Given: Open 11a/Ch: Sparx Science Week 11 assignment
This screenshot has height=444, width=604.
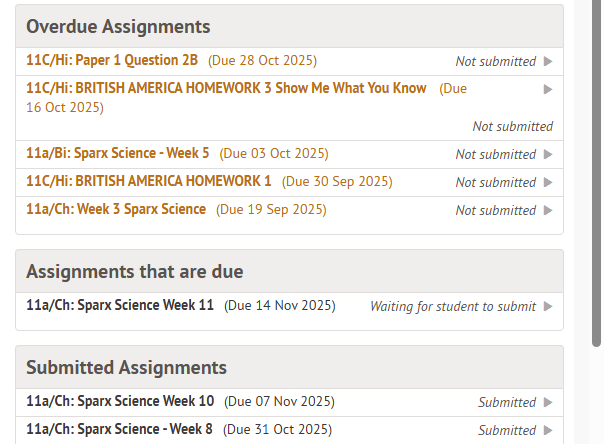Looking at the screenshot, I should click(120, 306).
